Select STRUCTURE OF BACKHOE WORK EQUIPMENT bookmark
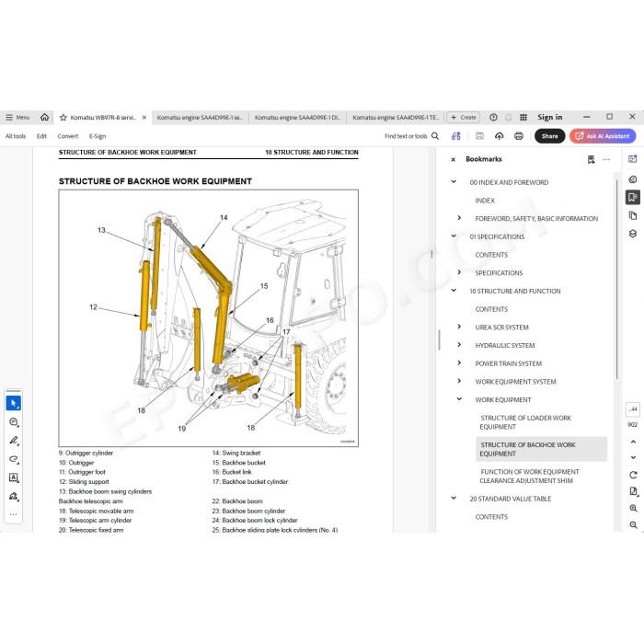 tap(541, 449)
